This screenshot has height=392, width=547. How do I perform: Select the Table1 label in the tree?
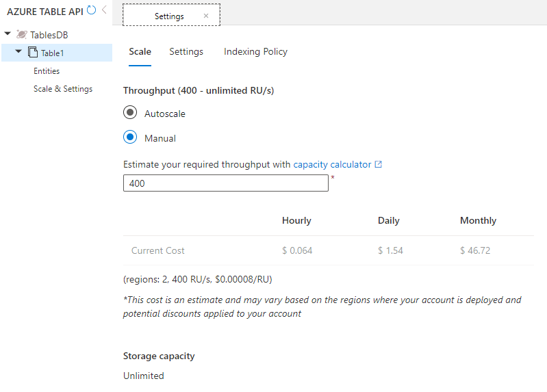tap(52, 53)
